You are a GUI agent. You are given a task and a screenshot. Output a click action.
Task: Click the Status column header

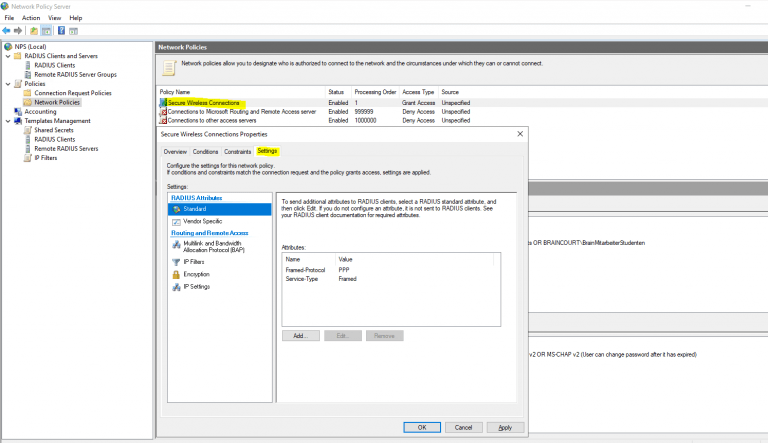[x=338, y=92]
